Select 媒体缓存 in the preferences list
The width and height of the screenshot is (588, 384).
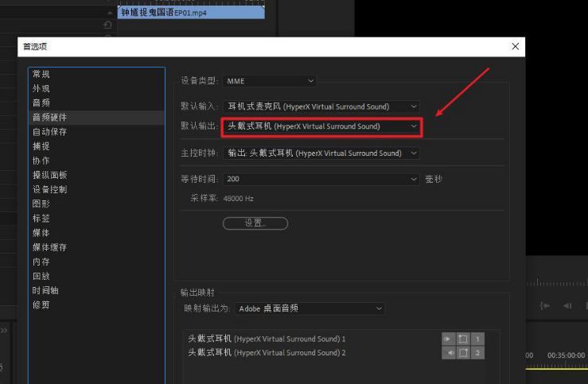pyautogui.click(x=96, y=247)
